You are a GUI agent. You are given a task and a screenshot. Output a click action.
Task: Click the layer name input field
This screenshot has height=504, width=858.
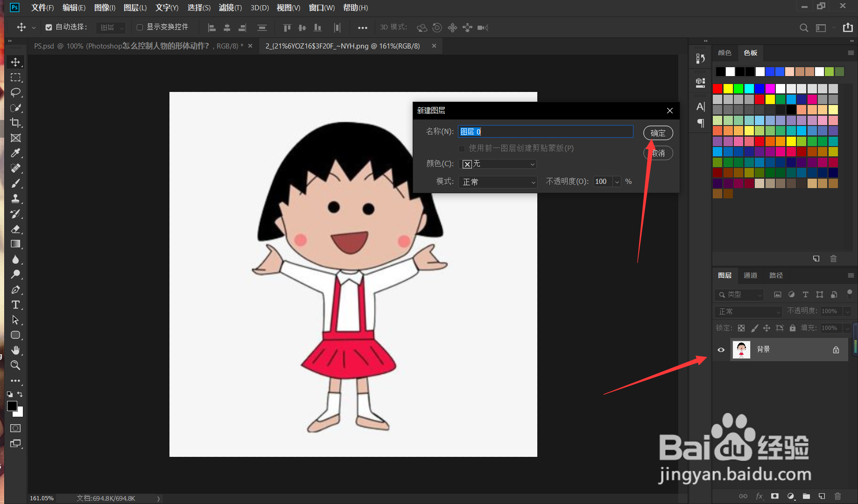[546, 132]
